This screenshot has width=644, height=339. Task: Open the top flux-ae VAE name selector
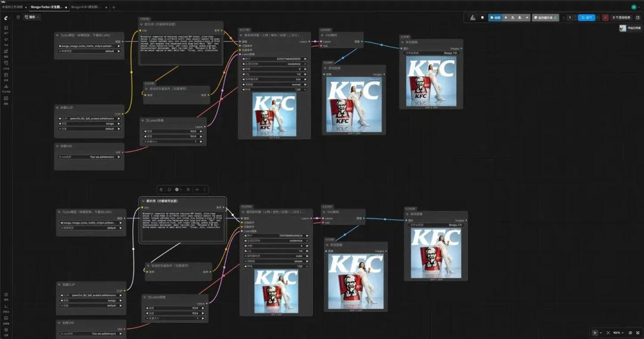coord(89,157)
